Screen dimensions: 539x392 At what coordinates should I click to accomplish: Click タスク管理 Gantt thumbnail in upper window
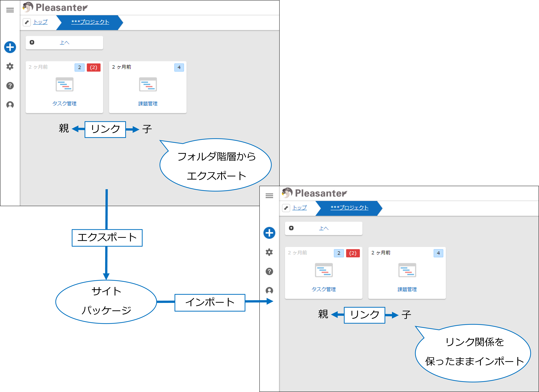tap(64, 84)
